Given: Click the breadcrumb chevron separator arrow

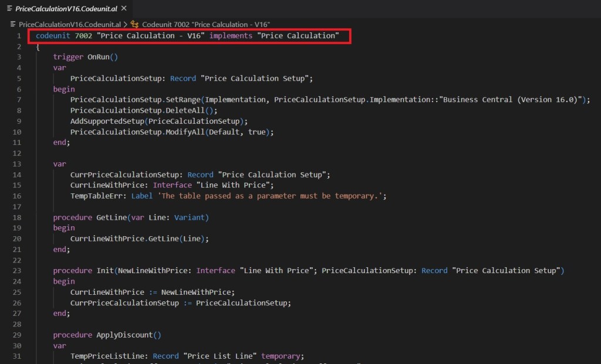Looking at the screenshot, I should point(126,24).
